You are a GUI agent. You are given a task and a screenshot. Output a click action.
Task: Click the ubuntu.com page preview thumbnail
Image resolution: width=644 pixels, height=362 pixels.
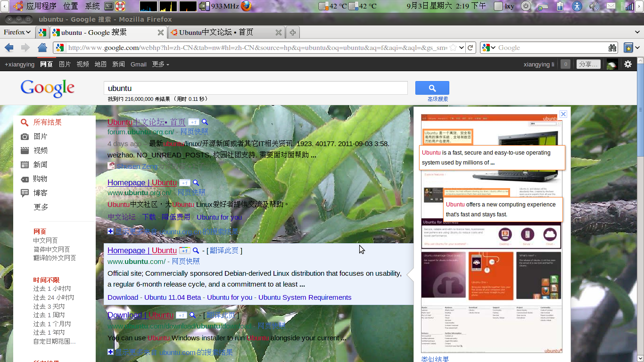[491, 233]
